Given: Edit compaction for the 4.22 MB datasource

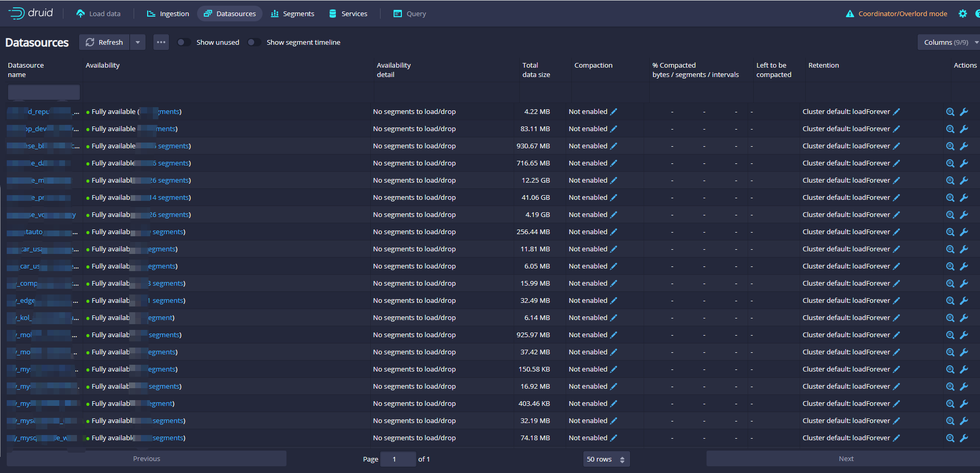Looking at the screenshot, I should click(x=613, y=112).
